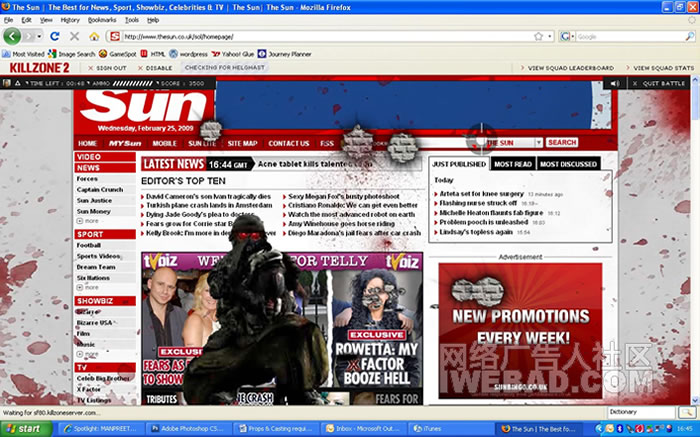Open the Yahoo! Glue bookmark
Screen dimensions: 700x437
point(233,54)
